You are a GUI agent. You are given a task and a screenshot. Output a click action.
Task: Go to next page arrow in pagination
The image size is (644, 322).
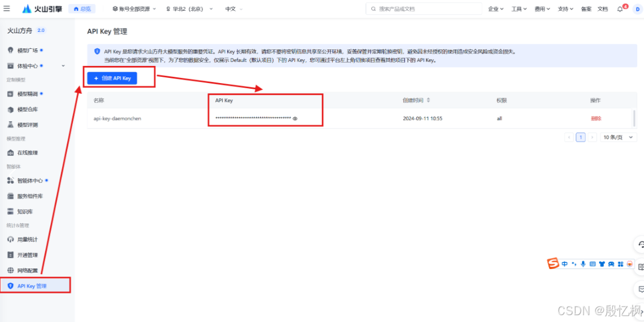click(x=592, y=138)
